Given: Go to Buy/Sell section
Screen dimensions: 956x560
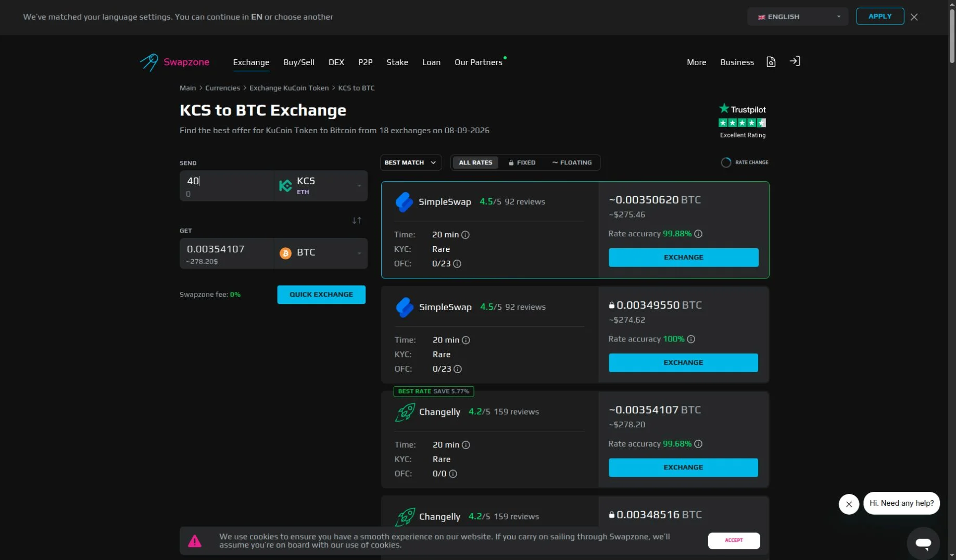Looking at the screenshot, I should click(299, 62).
